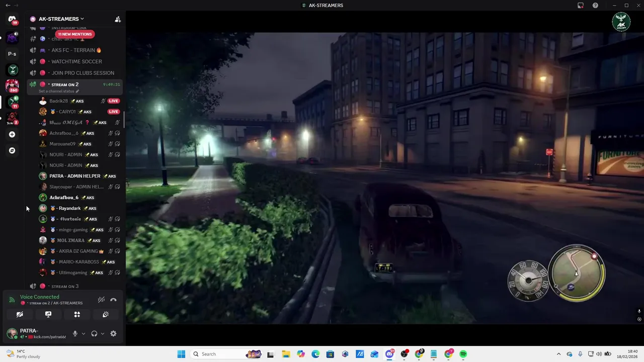Open Spotify from taskbar
Viewport: 644px width, 362px height.
point(463,354)
